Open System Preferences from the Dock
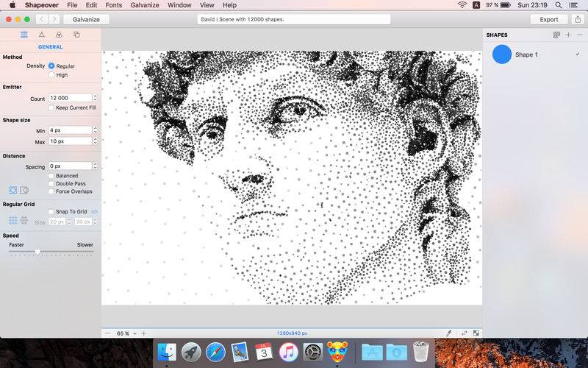 click(313, 353)
